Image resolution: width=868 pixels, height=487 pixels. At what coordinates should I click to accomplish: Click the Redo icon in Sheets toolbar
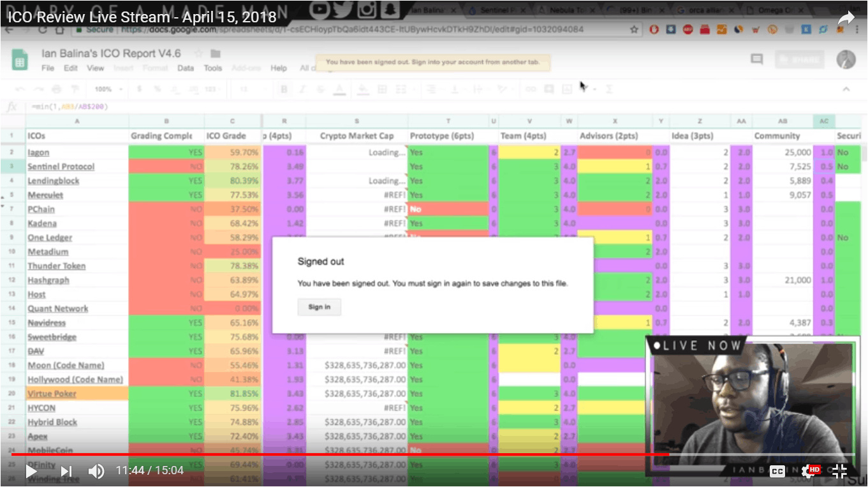click(38, 89)
